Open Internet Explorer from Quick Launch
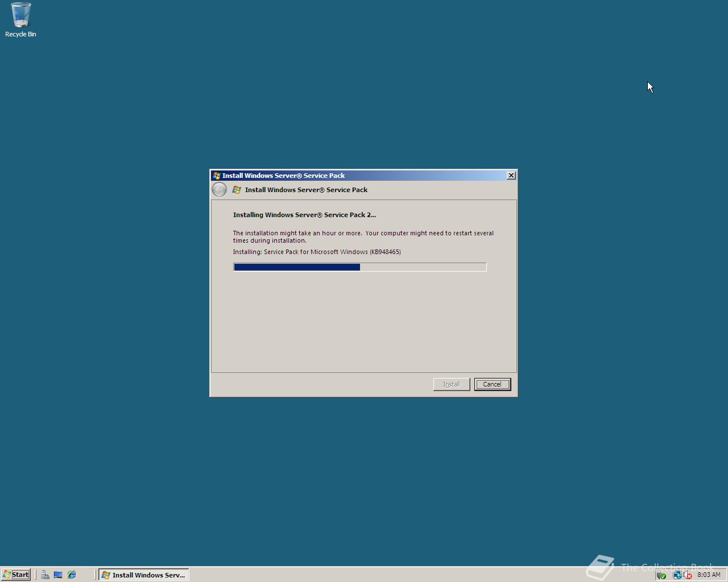 pyautogui.click(x=72, y=575)
